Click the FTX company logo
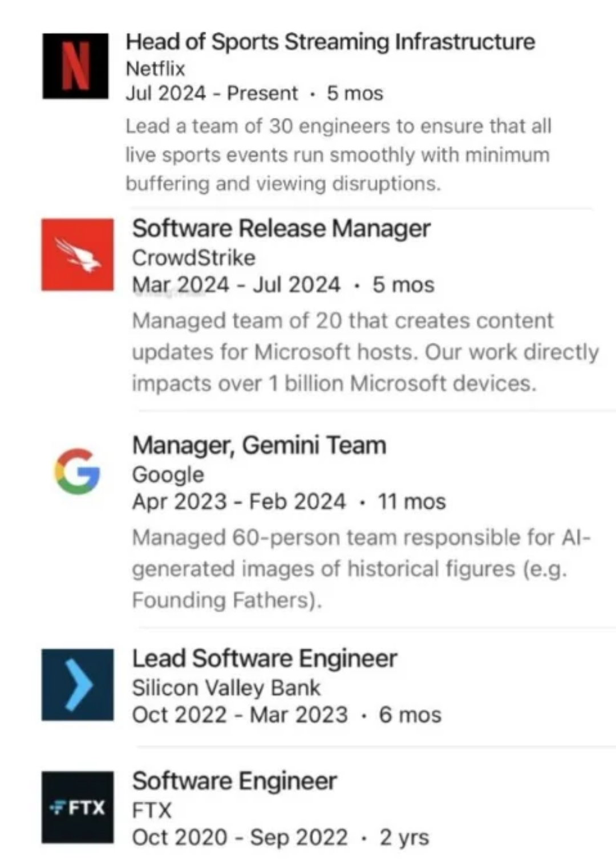Screen dimensions: 616x865 [78, 807]
